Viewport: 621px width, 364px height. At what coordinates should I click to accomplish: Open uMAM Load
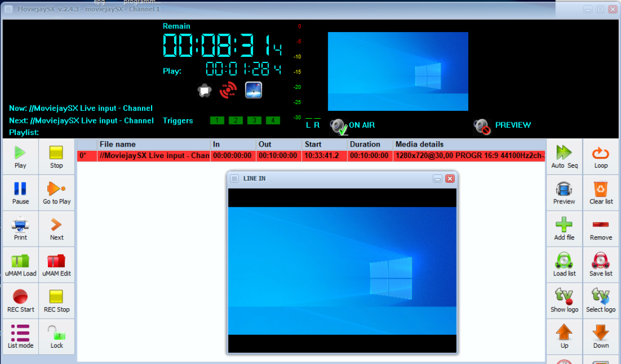coord(20,265)
